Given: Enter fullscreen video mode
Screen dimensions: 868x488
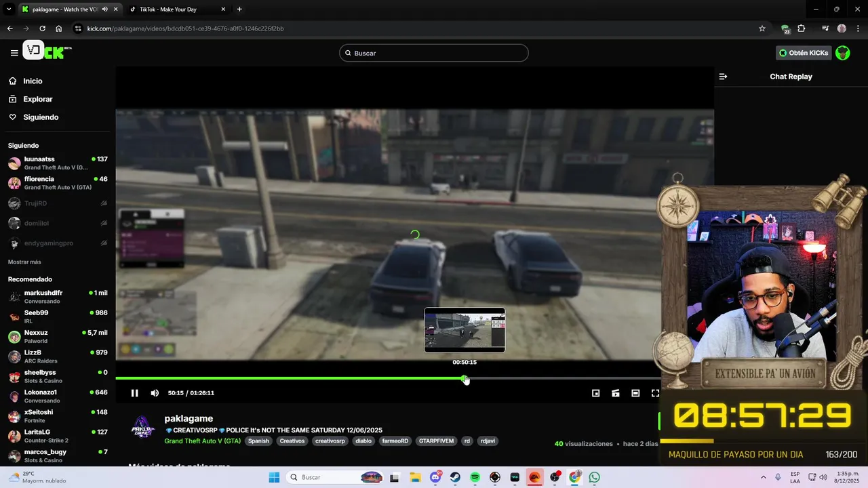Looking at the screenshot, I should click(655, 393).
